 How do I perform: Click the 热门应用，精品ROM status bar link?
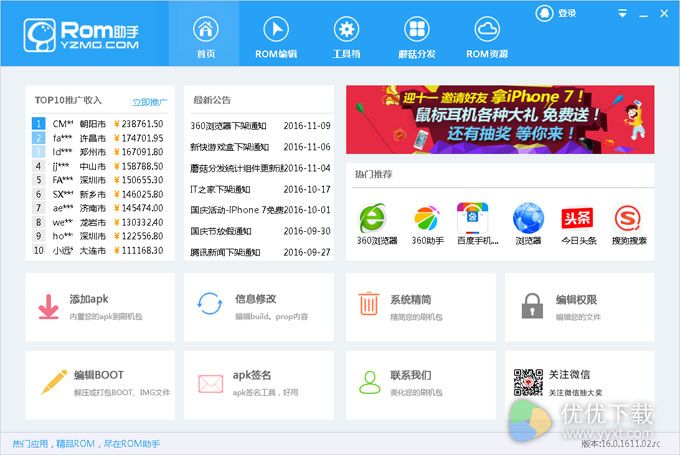[86, 444]
